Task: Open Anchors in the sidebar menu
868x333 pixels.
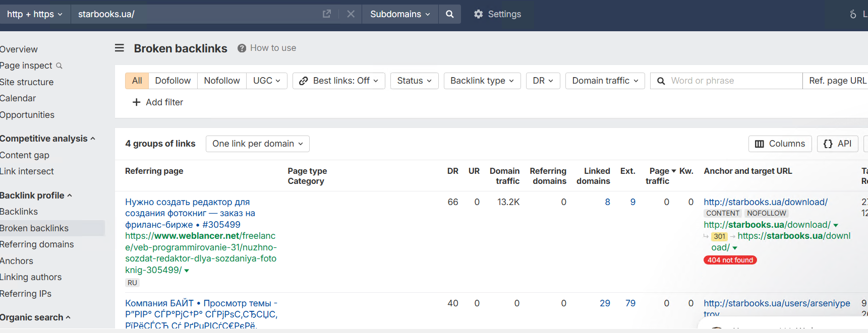Action: (17, 261)
